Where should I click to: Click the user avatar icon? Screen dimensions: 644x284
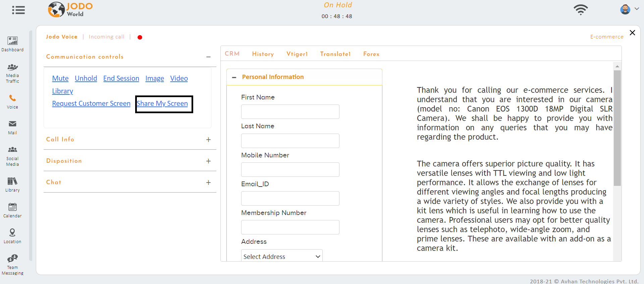tap(625, 9)
